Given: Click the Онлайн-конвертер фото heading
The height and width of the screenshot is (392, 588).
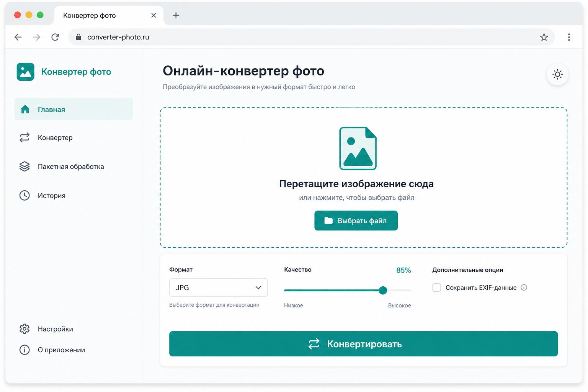Looking at the screenshot, I should point(243,71).
